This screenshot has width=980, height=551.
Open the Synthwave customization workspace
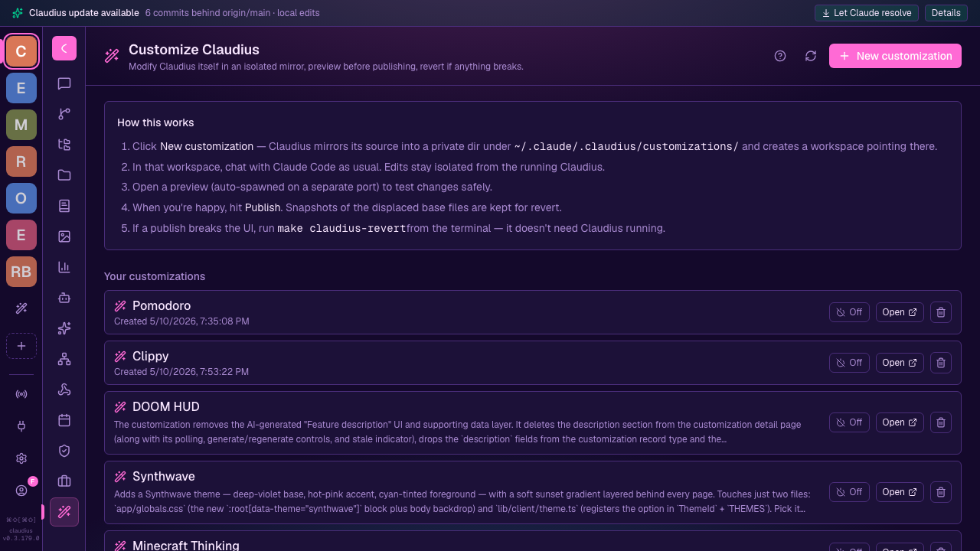pyautogui.click(x=900, y=492)
